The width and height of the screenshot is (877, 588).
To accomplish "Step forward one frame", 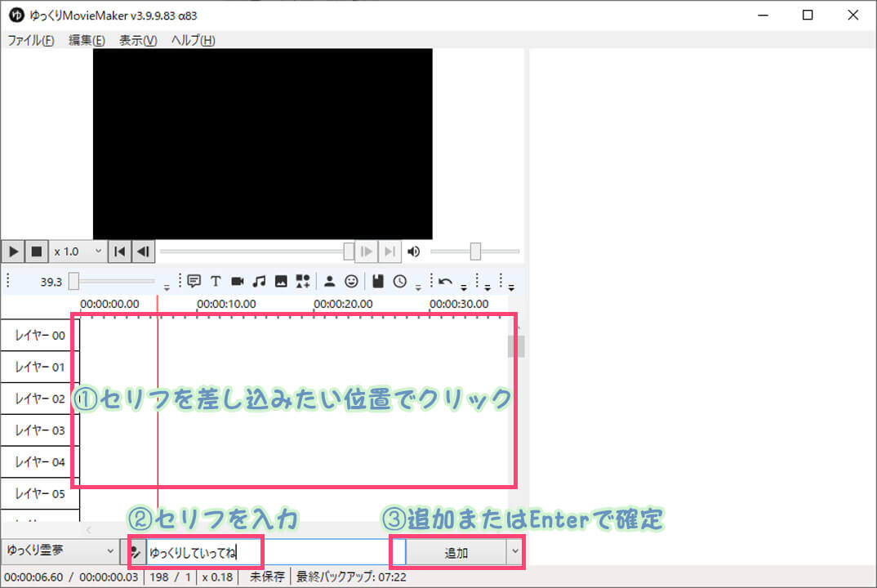I will (x=367, y=252).
